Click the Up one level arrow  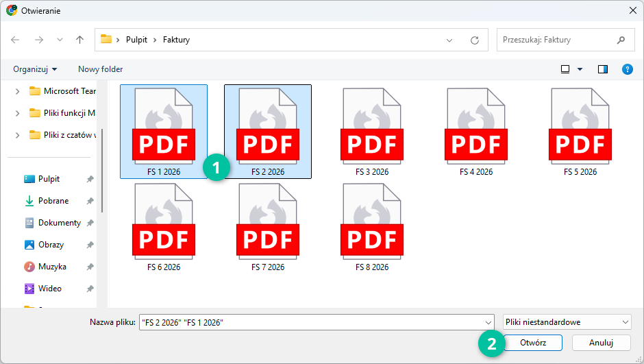[79, 40]
